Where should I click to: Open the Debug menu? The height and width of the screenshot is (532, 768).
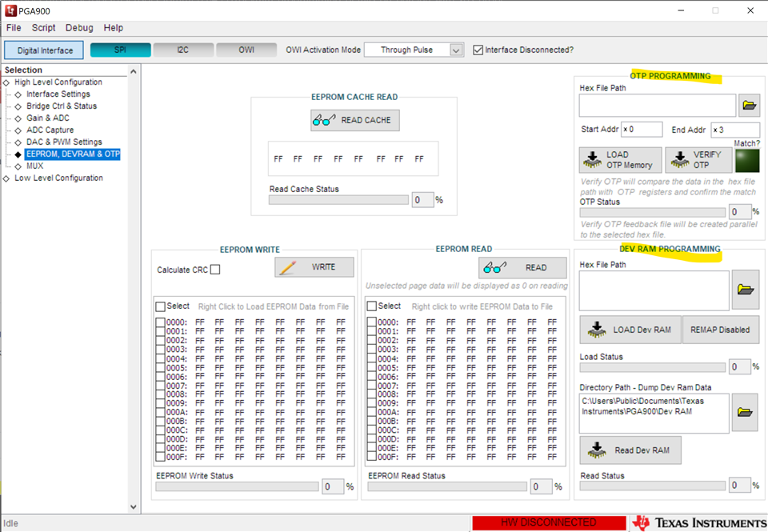[79, 28]
